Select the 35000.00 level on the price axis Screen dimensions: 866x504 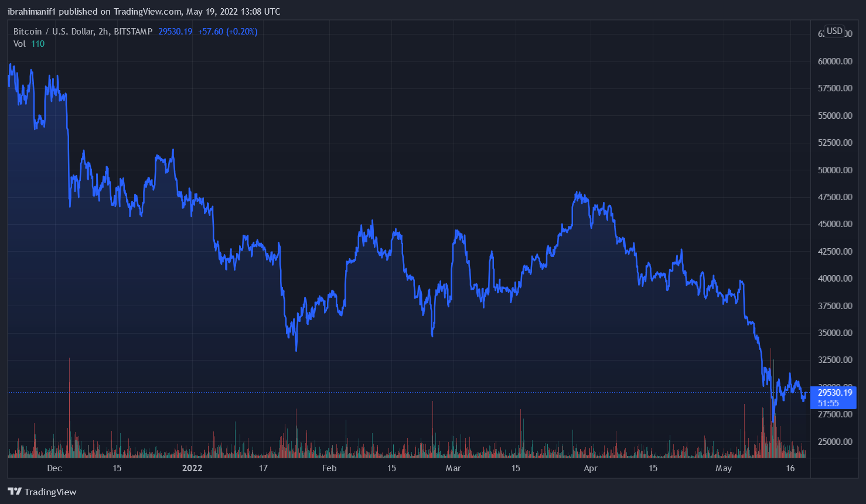[834, 333]
